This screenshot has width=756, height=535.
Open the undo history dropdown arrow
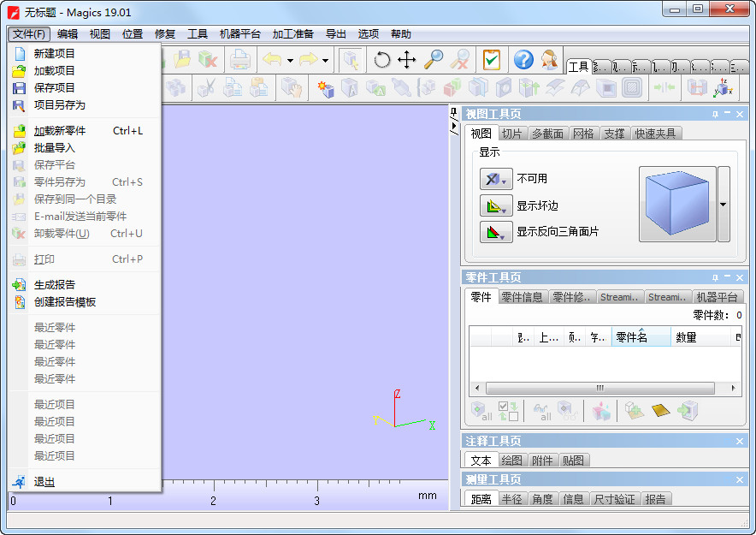point(290,60)
